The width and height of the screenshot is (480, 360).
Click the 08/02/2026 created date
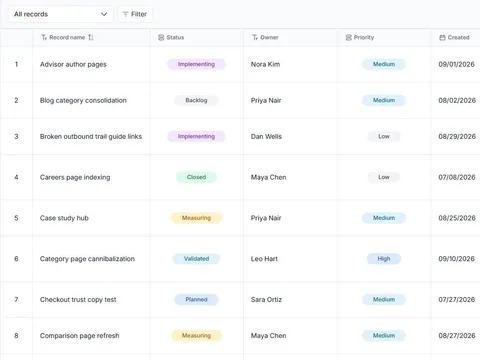(x=457, y=100)
